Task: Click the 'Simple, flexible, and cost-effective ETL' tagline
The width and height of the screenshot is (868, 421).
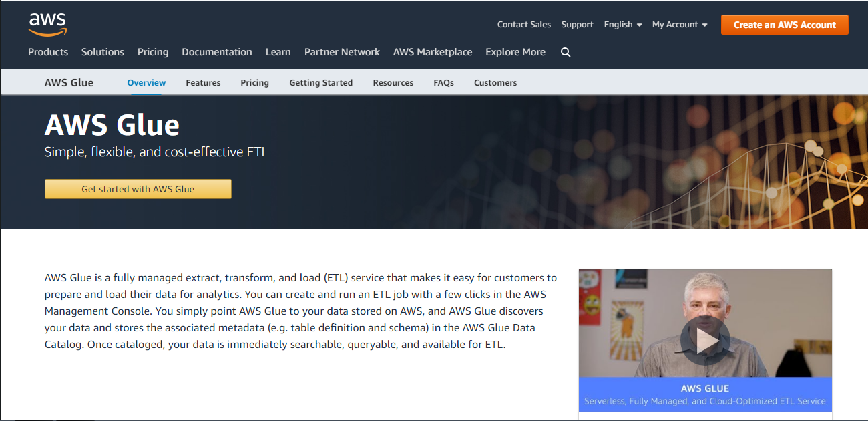Action: 156,152
